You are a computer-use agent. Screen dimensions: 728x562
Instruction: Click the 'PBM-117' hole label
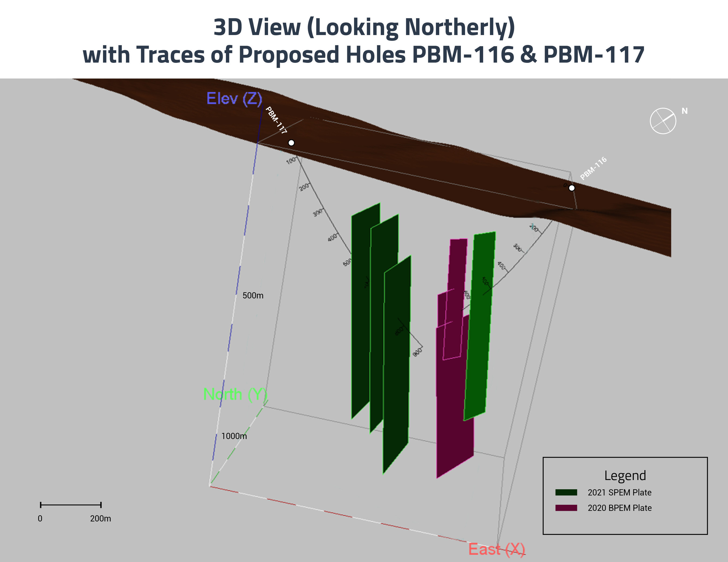tap(276, 120)
